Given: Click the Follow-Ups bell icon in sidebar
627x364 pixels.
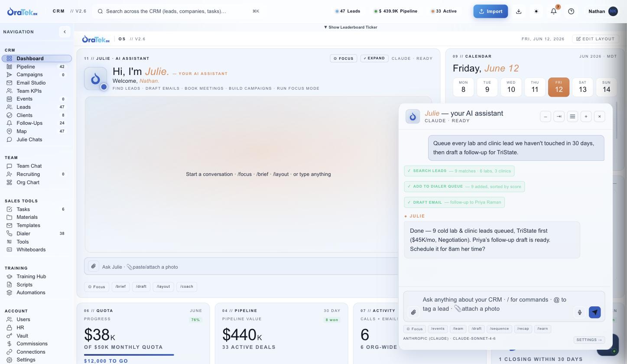Looking at the screenshot, I should pos(9,123).
